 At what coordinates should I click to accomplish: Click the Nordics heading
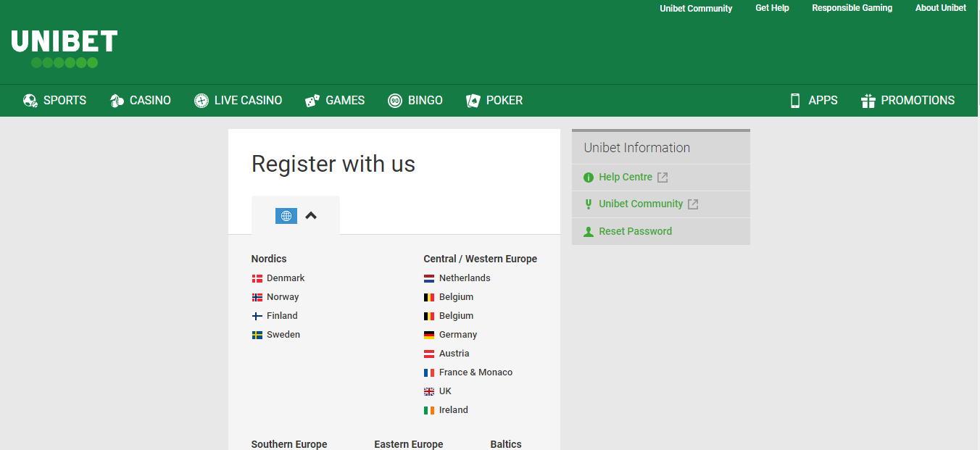pyautogui.click(x=269, y=259)
